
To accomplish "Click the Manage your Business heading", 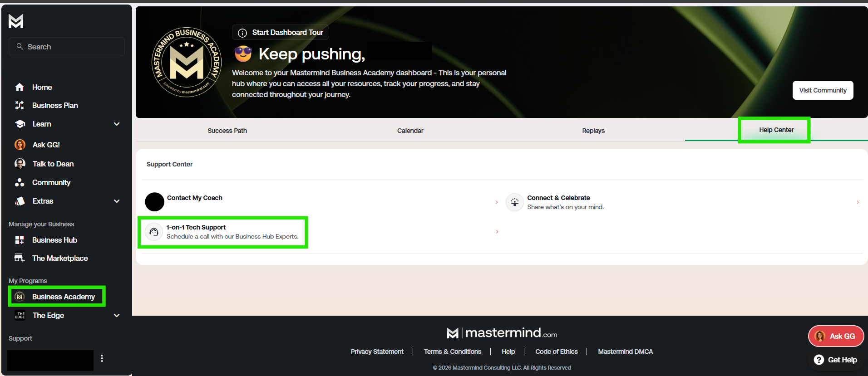I will [x=41, y=224].
